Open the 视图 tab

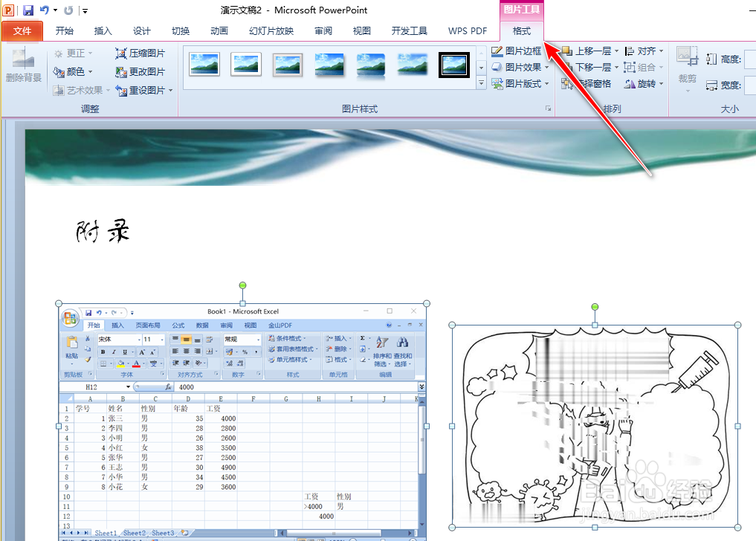(361, 31)
